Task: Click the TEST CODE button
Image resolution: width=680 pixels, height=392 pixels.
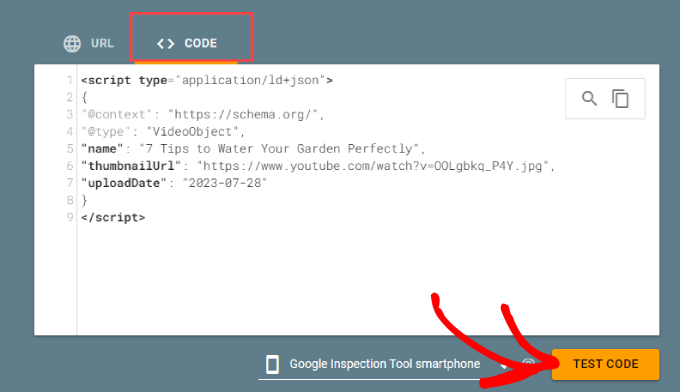Action: pos(605,364)
